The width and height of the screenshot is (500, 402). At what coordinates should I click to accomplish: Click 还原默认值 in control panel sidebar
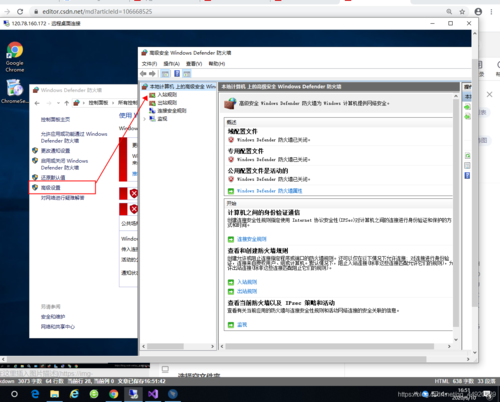[x=53, y=177]
